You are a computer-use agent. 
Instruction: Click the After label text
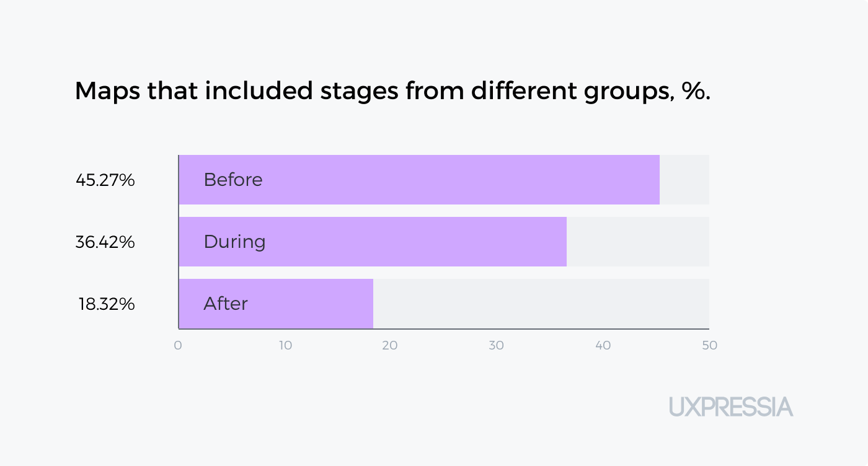(226, 304)
